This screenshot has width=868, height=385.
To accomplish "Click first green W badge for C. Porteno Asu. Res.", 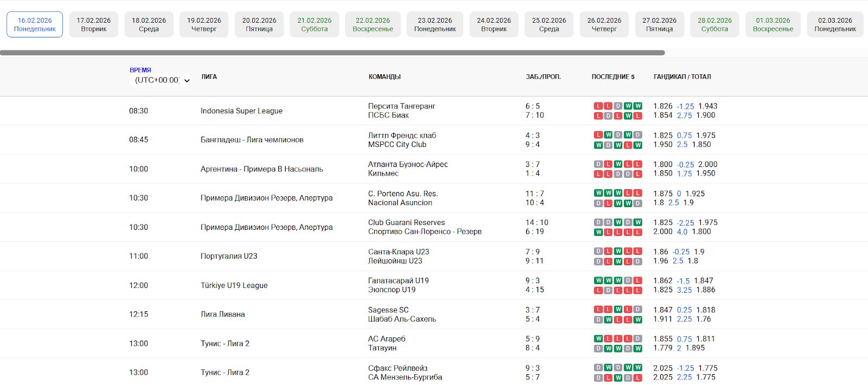I will (598, 194).
